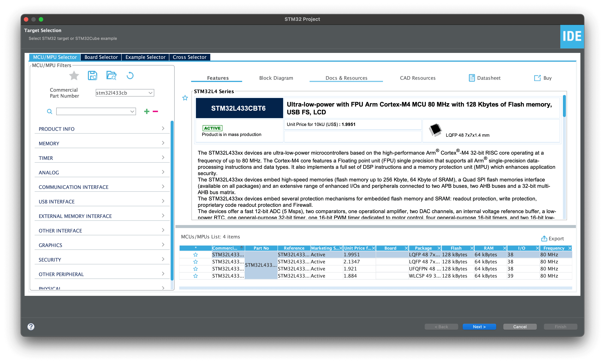The width and height of the screenshot is (605, 364).
Task: Toggle favorite star on the 2.1347 price row
Action: coord(195,262)
